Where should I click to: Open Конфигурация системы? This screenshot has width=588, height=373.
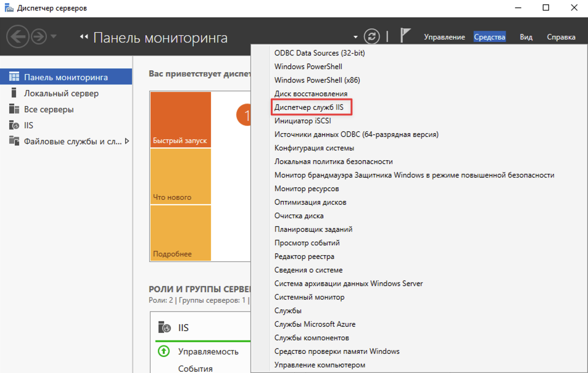pos(314,148)
